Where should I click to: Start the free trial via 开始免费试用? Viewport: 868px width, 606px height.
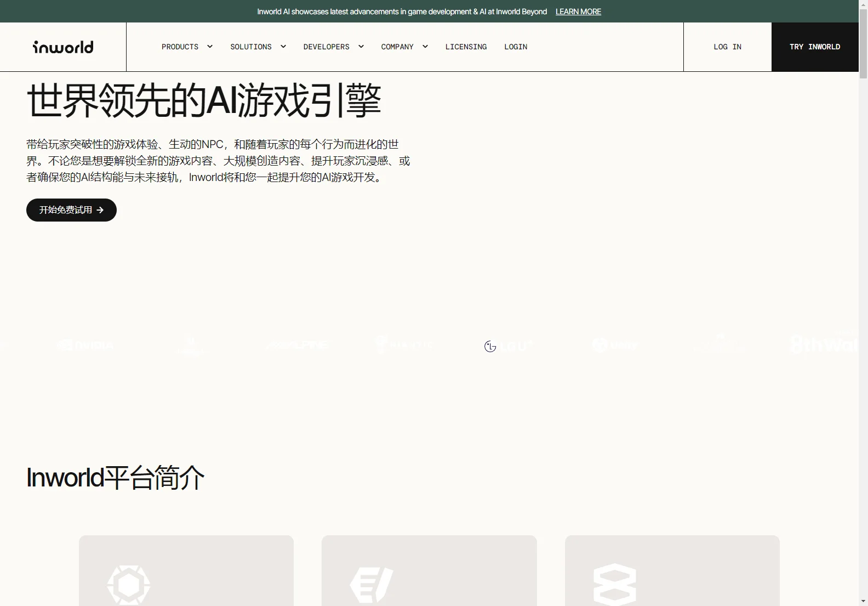pyautogui.click(x=71, y=210)
